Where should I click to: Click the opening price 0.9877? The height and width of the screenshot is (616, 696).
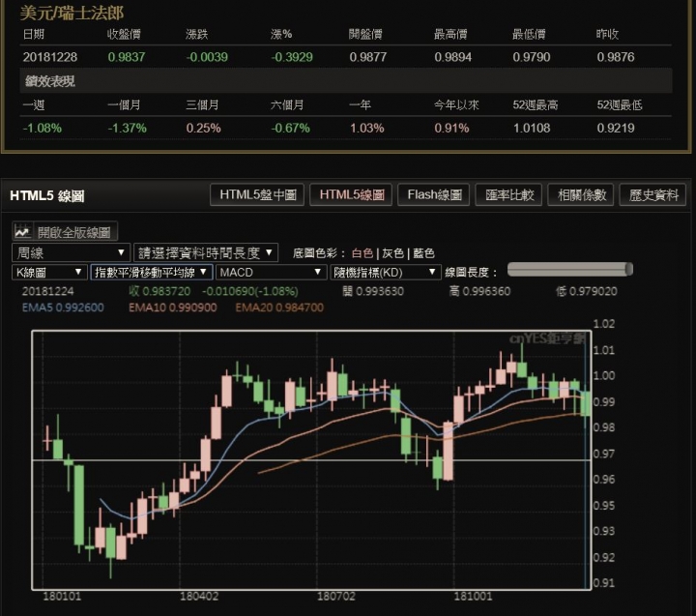pyautogui.click(x=368, y=57)
